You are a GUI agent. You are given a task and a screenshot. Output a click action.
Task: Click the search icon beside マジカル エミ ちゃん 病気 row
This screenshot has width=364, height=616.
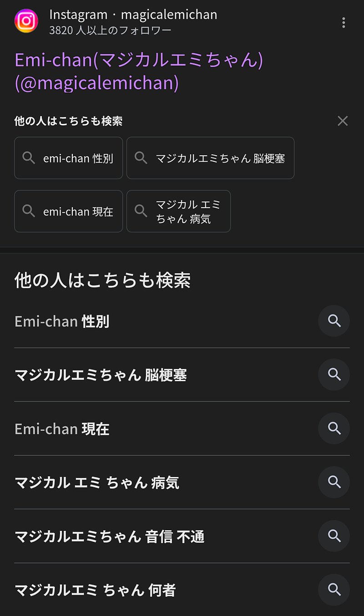(x=334, y=482)
